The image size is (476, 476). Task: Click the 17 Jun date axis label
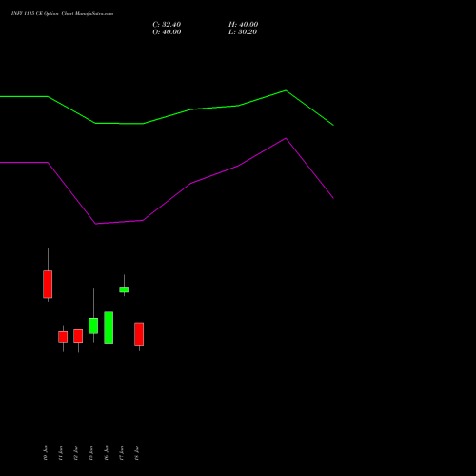click(x=122, y=453)
